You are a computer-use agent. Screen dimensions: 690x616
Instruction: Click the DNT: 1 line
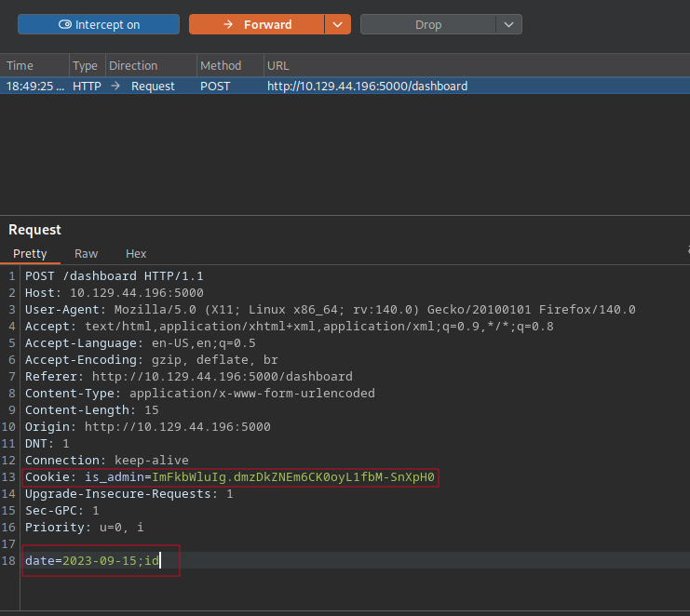click(47, 443)
